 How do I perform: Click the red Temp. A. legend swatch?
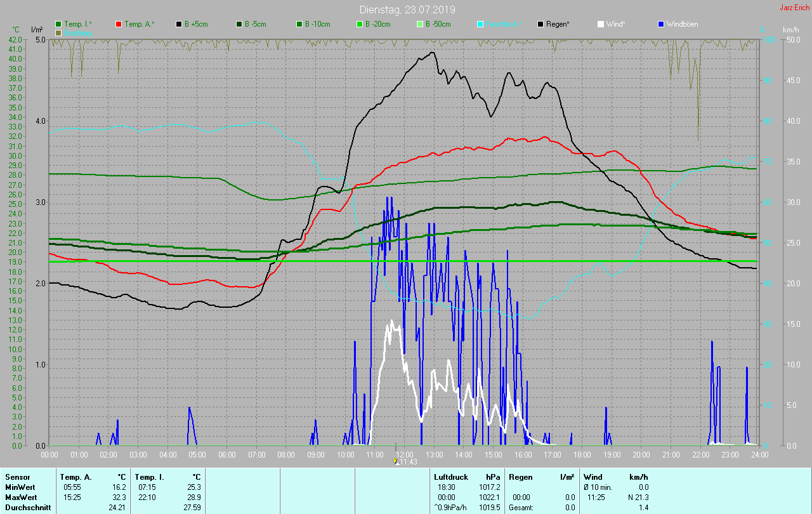(119, 24)
